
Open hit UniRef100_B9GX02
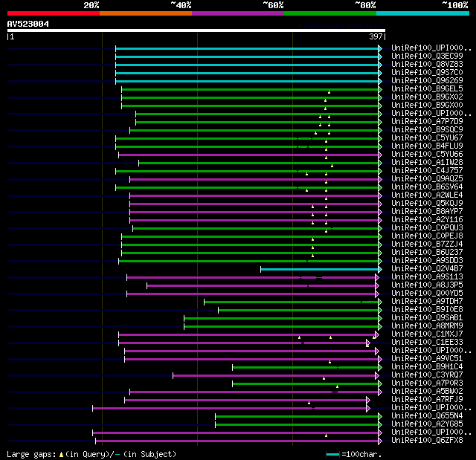pyautogui.click(x=427, y=97)
